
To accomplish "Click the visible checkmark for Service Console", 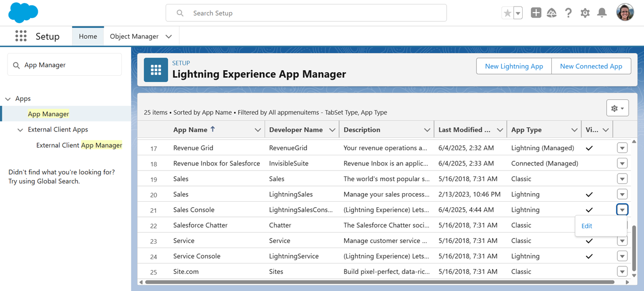I will (589, 256).
